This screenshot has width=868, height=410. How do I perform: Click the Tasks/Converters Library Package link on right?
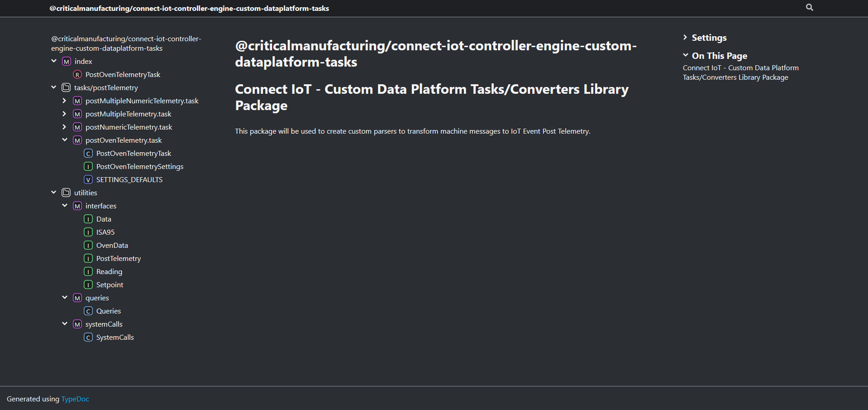740,72
